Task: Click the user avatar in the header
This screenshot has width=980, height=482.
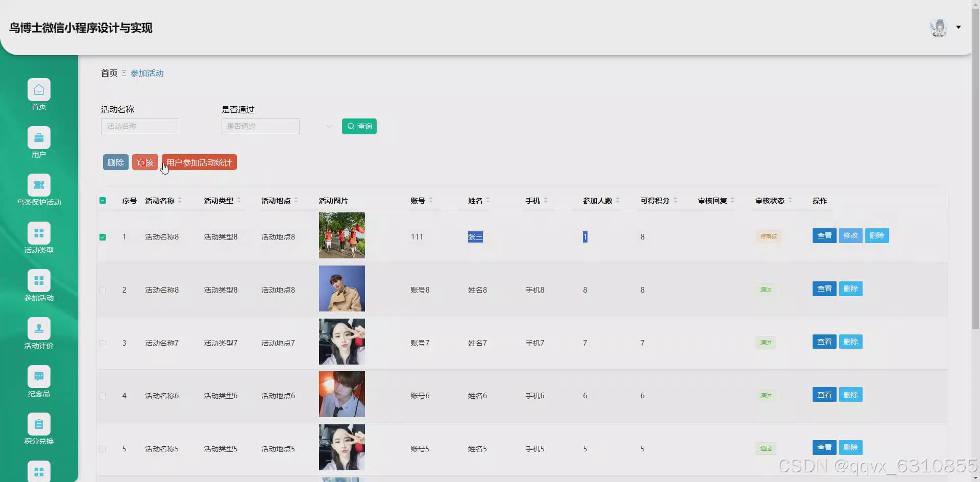Action: [938, 28]
